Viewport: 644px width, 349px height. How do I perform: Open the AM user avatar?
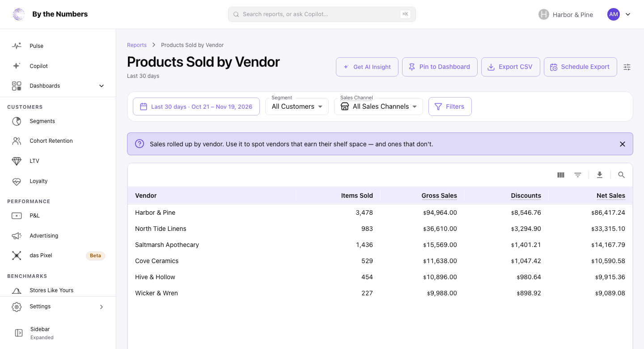[x=614, y=14]
